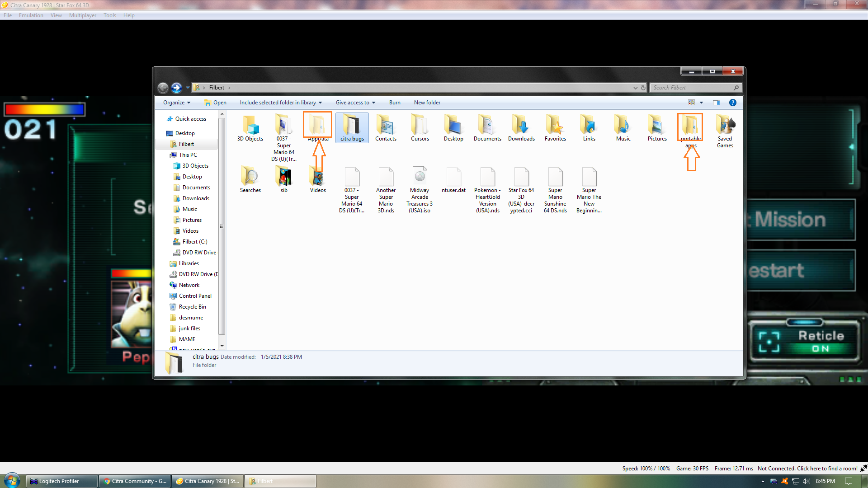Open the Pictures folder in file pane

[657, 128]
